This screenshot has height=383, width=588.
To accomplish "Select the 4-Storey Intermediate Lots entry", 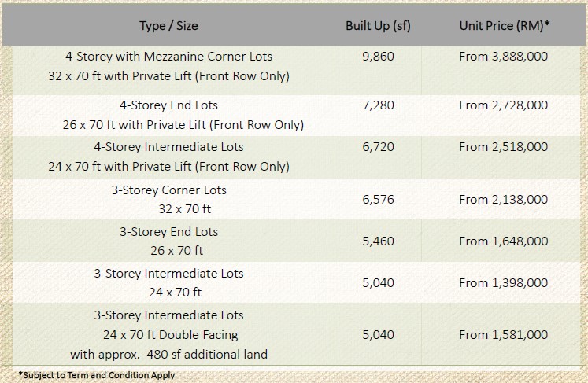I will pos(168,147).
